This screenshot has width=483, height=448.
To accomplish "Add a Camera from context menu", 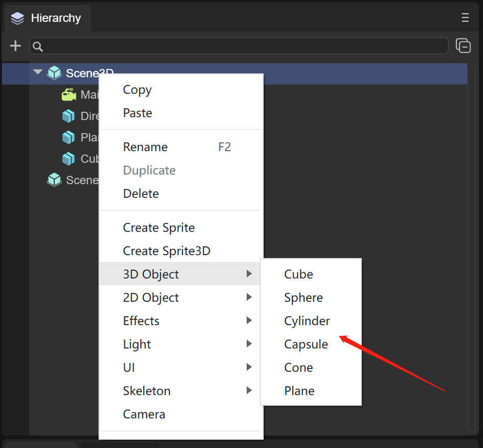I will tap(144, 414).
